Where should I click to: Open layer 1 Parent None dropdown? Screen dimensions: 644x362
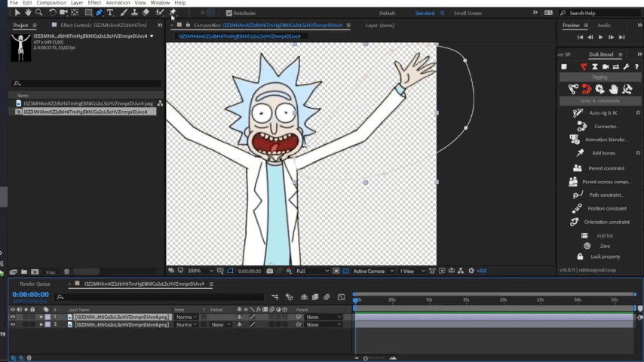point(324,317)
